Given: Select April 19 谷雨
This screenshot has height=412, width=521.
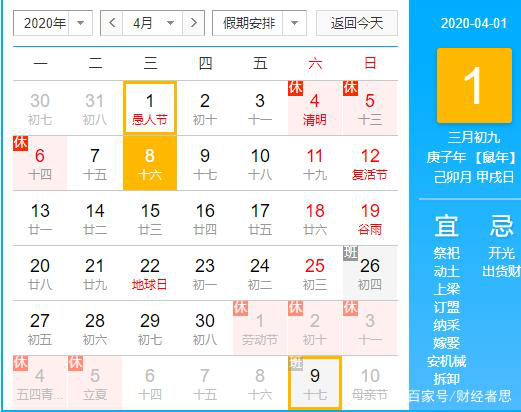Looking at the screenshot, I should [x=370, y=218].
